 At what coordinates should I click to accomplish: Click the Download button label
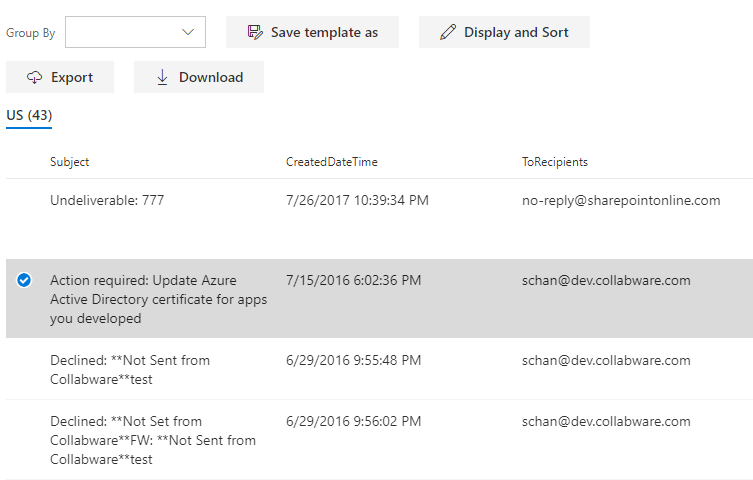[x=211, y=77]
